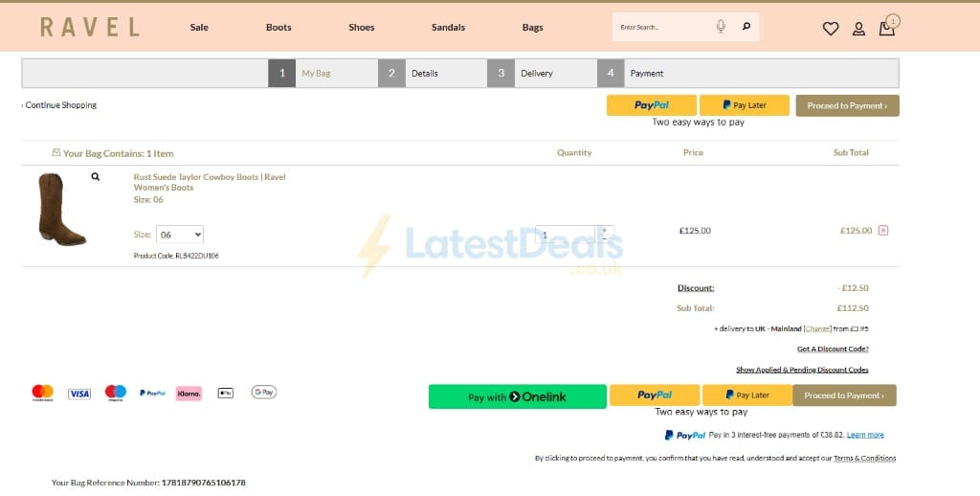Image resolution: width=980 pixels, height=496 pixels.
Task: Open the Sandals menu
Action: (448, 27)
